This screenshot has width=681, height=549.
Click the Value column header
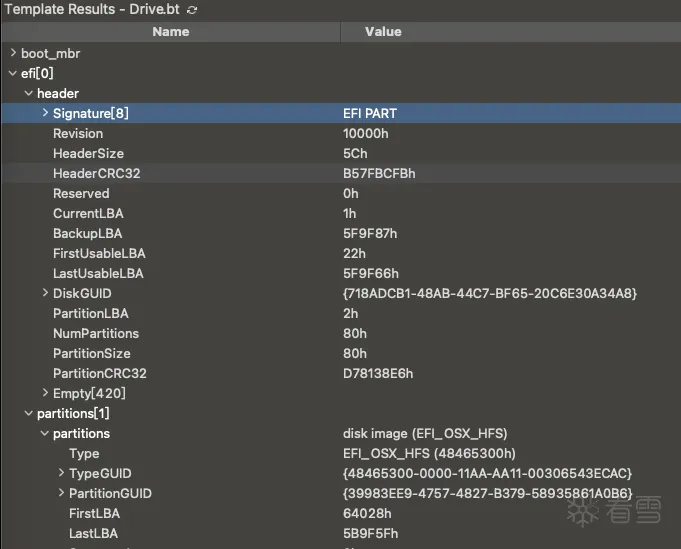click(383, 32)
